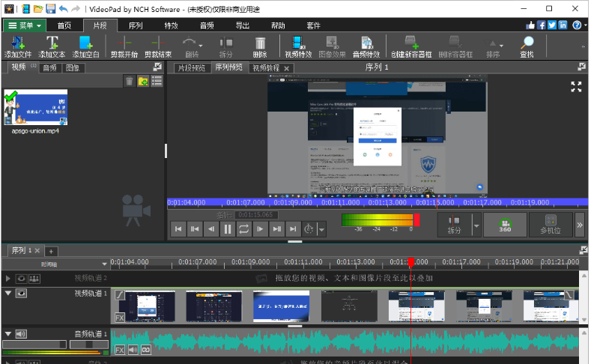This screenshot has height=364, width=594.
Task: Go to sequence start button
Action: 178,228
